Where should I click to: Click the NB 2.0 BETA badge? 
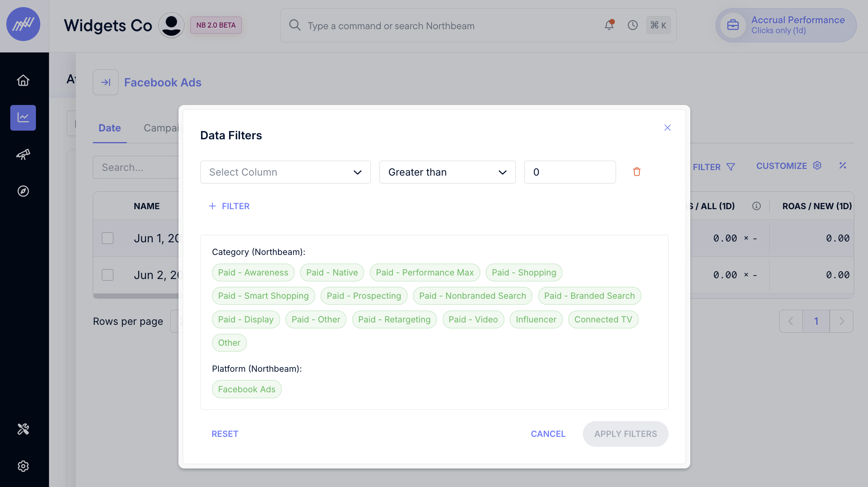(216, 25)
